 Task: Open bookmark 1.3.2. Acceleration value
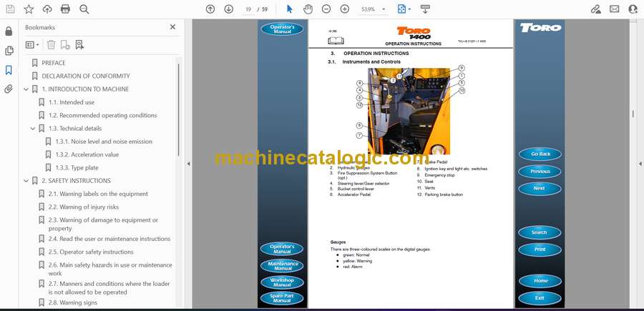(x=87, y=154)
